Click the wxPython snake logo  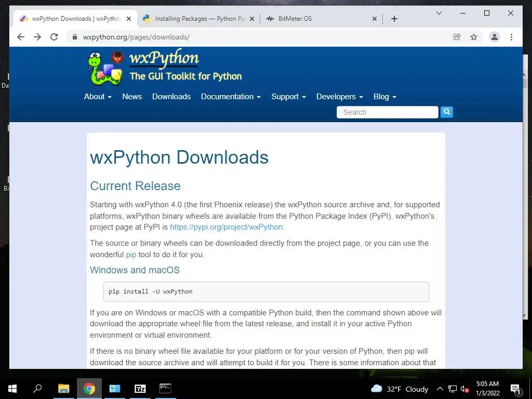pos(105,68)
